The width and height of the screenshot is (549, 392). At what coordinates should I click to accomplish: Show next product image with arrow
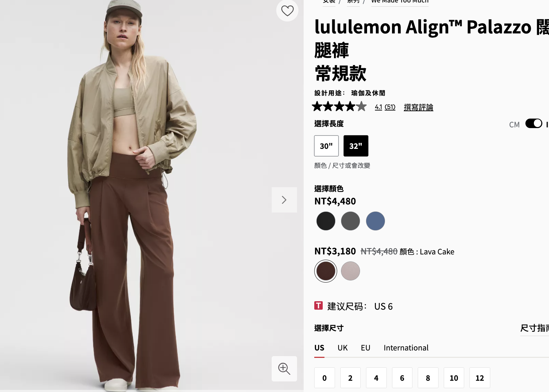[284, 200]
